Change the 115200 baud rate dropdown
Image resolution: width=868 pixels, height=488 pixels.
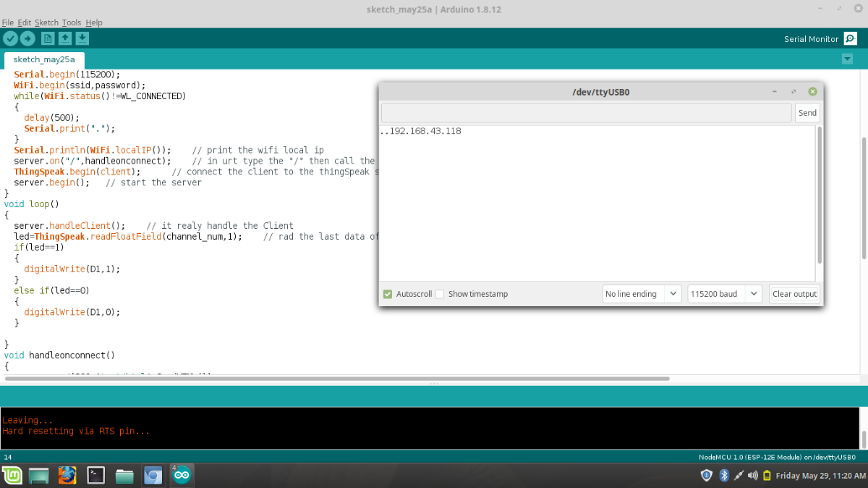tap(724, 294)
